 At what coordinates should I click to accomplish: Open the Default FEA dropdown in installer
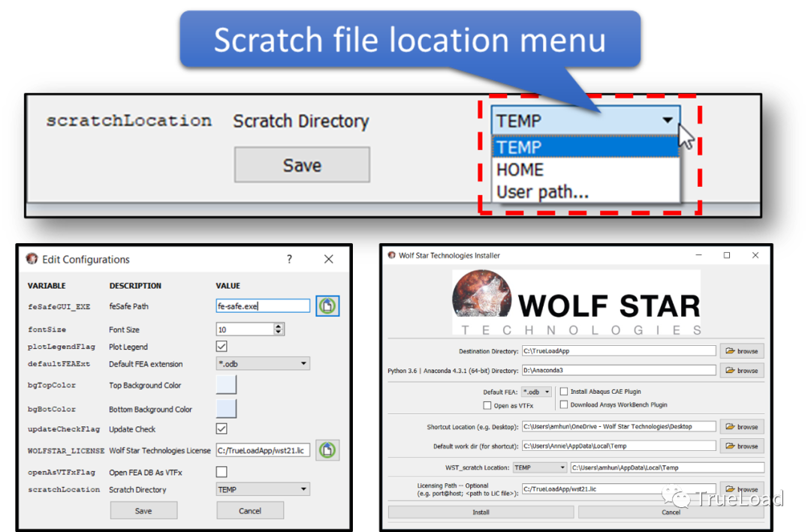coord(536,392)
